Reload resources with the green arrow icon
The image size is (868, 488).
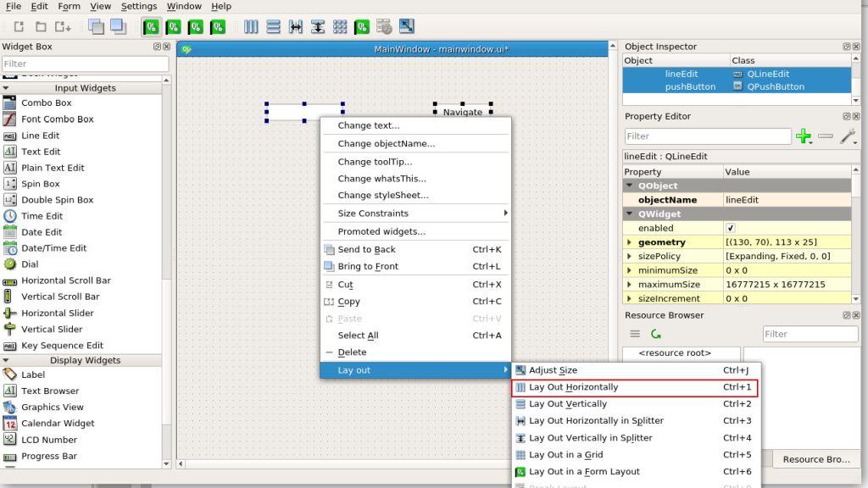point(655,334)
